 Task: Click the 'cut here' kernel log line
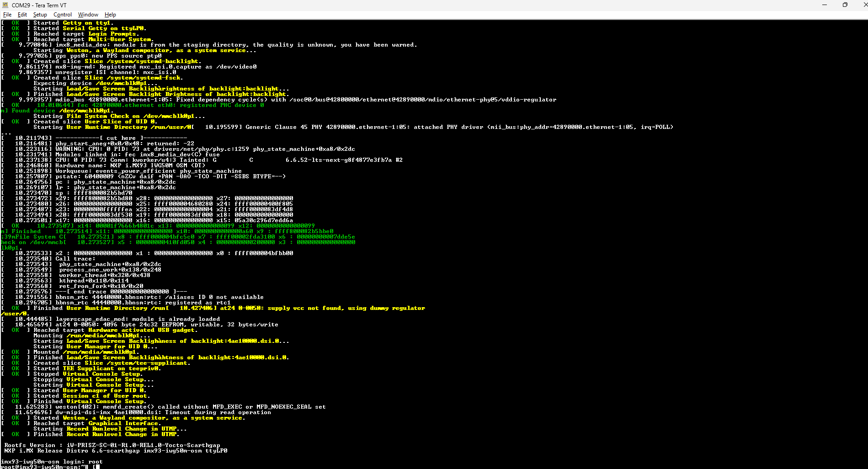click(x=94, y=138)
